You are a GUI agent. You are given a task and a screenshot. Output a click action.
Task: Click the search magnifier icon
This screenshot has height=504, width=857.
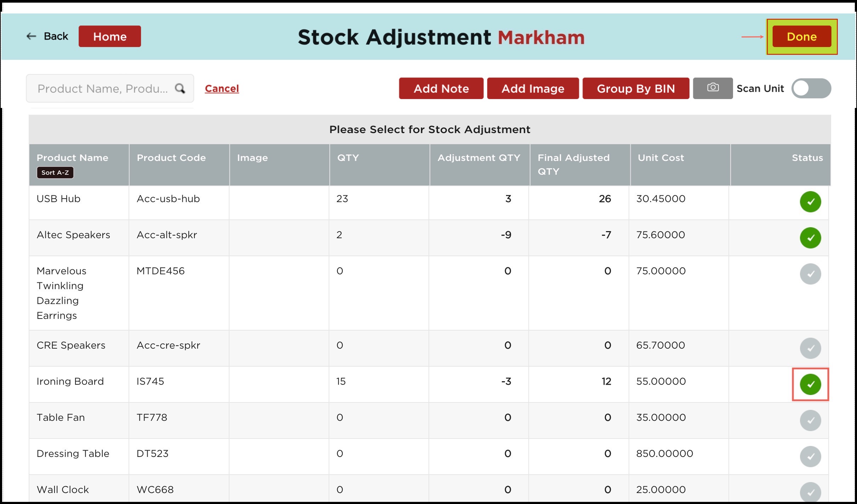coord(180,88)
